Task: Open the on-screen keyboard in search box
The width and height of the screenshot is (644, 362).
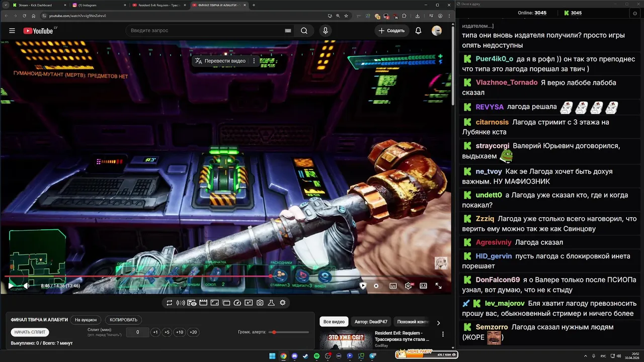Action: pyautogui.click(x=288, y=31)
